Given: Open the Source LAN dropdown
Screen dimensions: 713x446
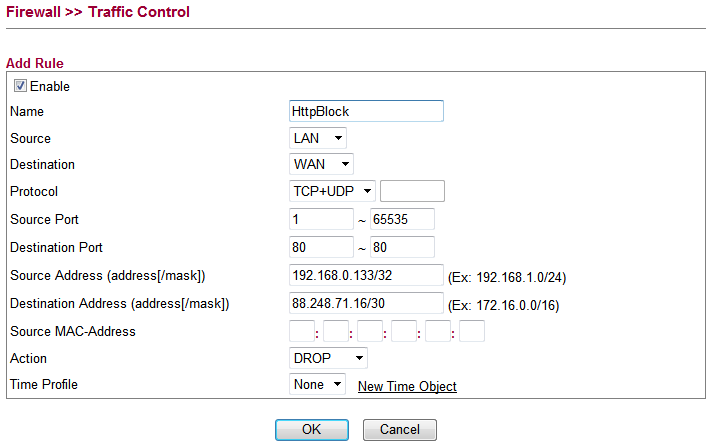Looking at the screenshot, I should [x=318, y=138].
